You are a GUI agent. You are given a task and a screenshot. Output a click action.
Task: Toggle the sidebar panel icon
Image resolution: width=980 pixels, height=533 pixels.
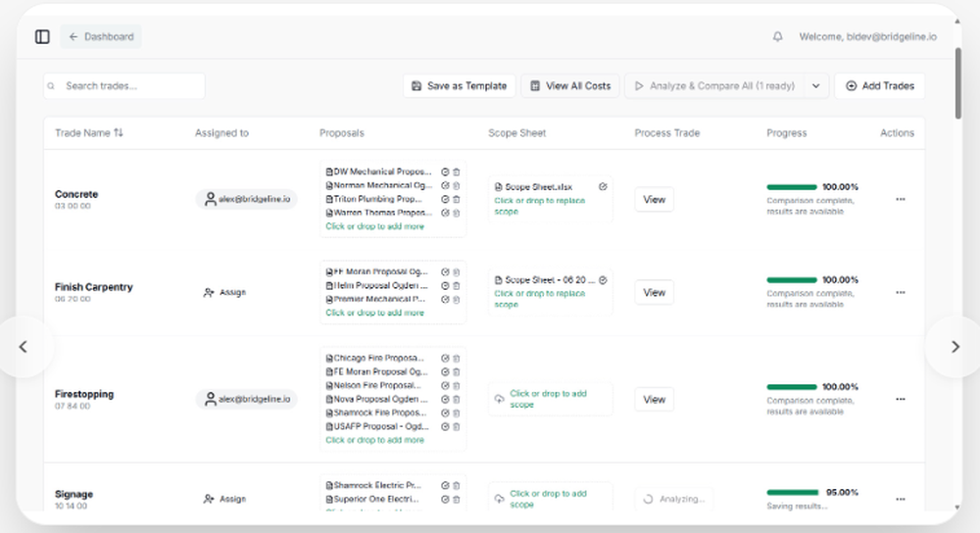pyautogui.click(x=42, y=37)
